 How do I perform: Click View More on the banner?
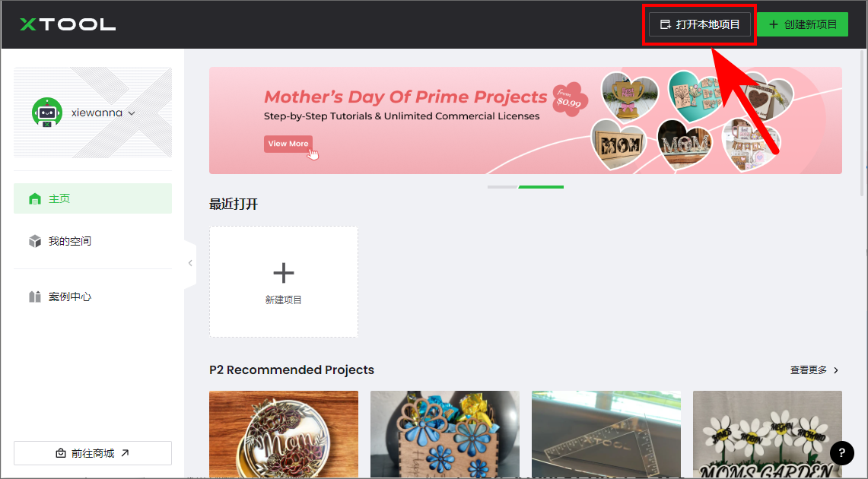pos(288,144)
